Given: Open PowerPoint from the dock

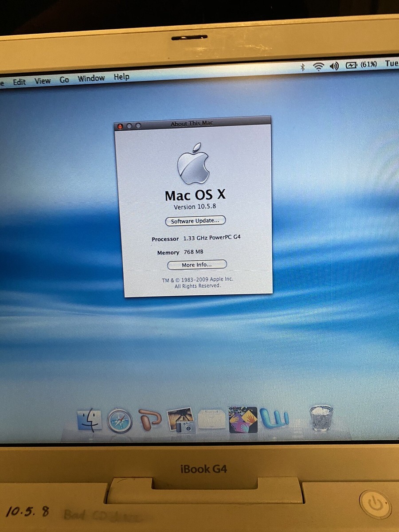Looking at the screenshot, I should click(x=150, y=419).
